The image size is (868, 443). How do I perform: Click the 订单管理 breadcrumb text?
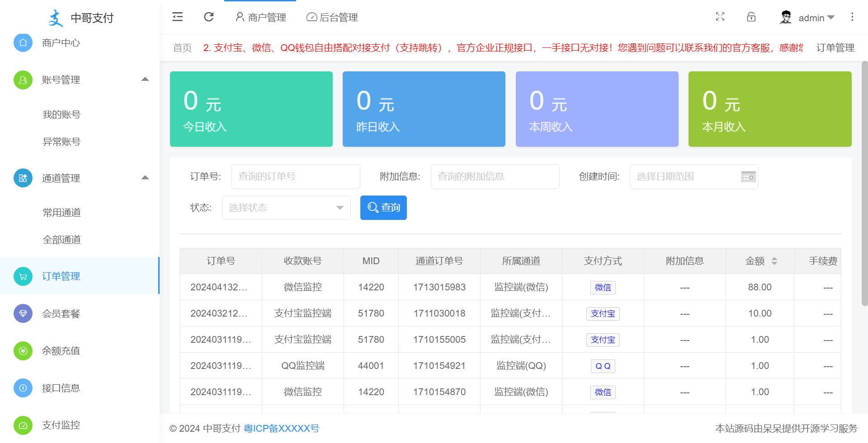pyautogui.click(x=835, y=48)
